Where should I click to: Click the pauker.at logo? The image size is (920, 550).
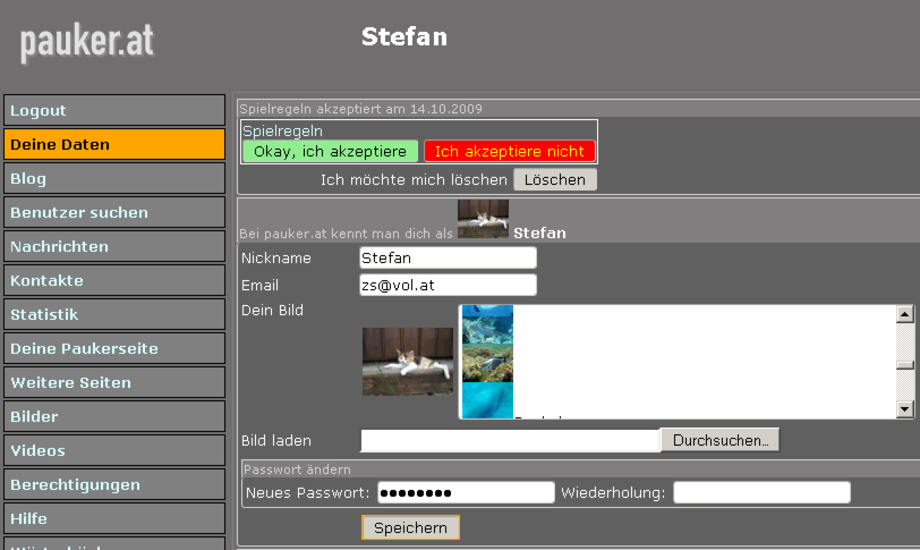(87, 41)
